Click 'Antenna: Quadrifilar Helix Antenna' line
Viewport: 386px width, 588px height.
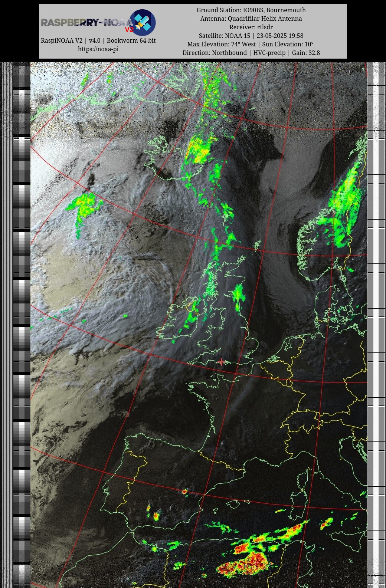click(x=251, y=19)
